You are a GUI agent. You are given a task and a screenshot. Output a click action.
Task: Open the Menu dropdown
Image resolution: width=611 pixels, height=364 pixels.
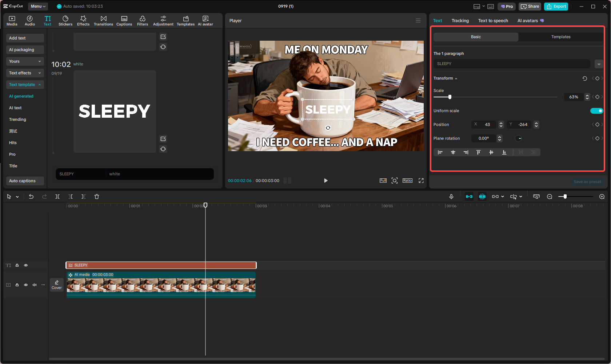38,6
